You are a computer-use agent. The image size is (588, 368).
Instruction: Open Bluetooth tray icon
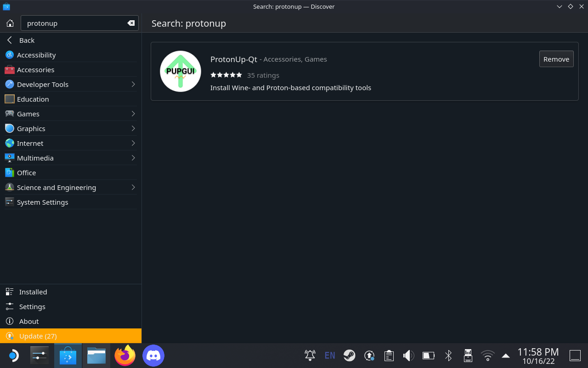[448, 355]
